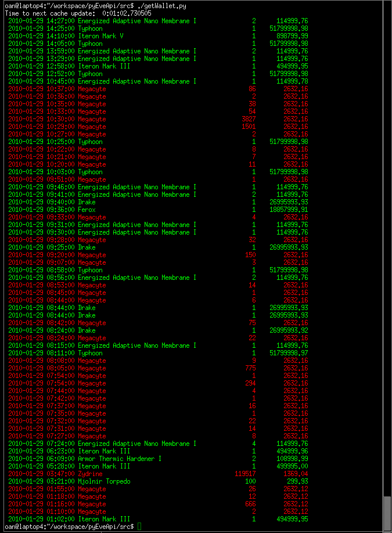
Task: Select the Megacyte quantity 150
Action: pyautogui.click(x=250, y=255)
